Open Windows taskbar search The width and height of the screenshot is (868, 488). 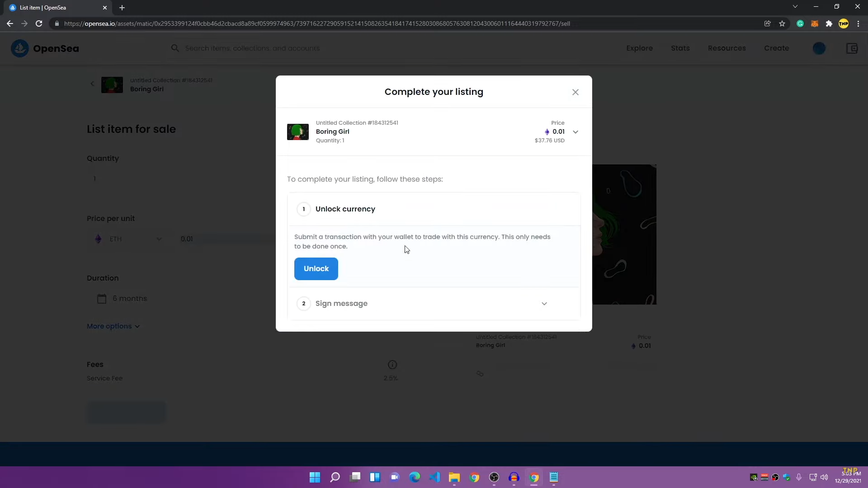(x=335, y=477)
